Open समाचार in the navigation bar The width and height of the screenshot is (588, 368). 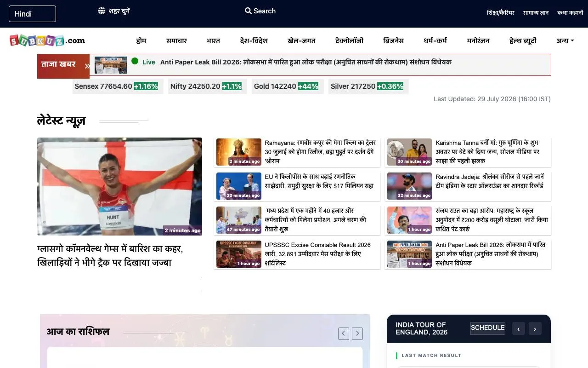coord(176,40)
